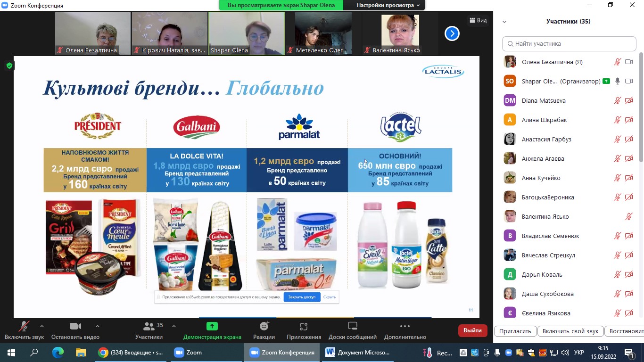The image size is (644, 362).
Task: Leave the meeting with the Выйти button
Action: (472, 330)
